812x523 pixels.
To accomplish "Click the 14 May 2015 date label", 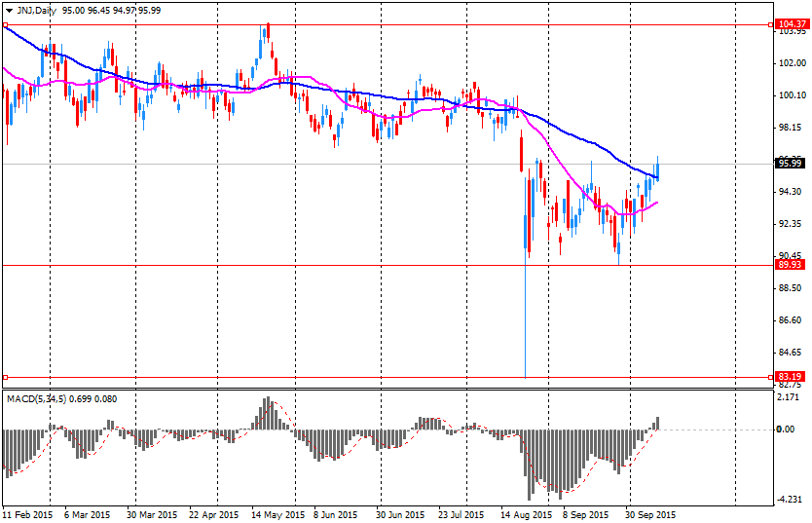I will 278,515.
